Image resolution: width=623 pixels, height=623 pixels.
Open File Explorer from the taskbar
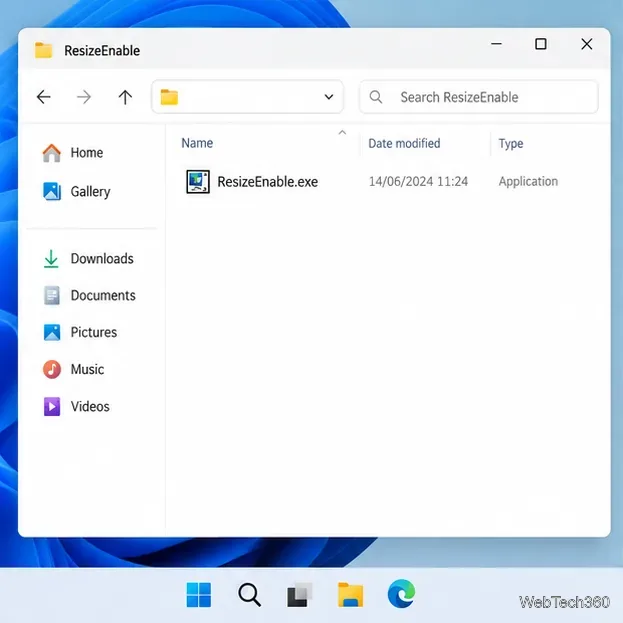[350, 595]
